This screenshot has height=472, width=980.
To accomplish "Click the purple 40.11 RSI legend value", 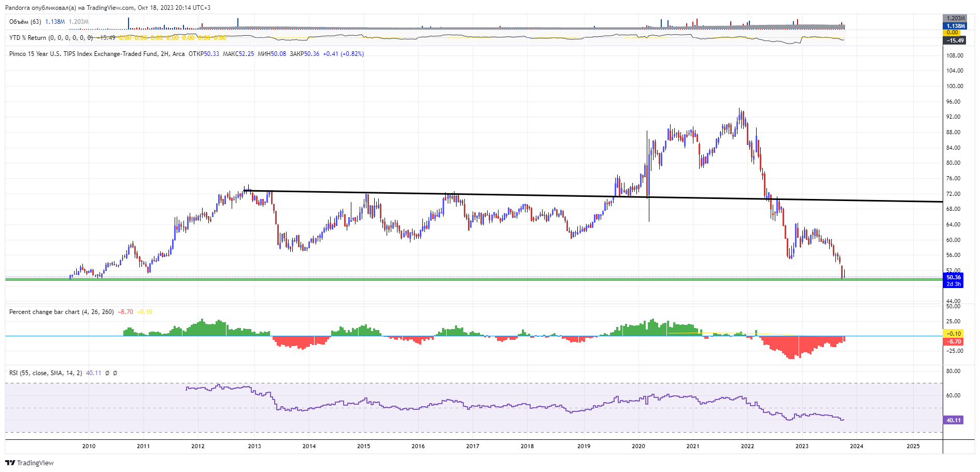I will (93, 373).
